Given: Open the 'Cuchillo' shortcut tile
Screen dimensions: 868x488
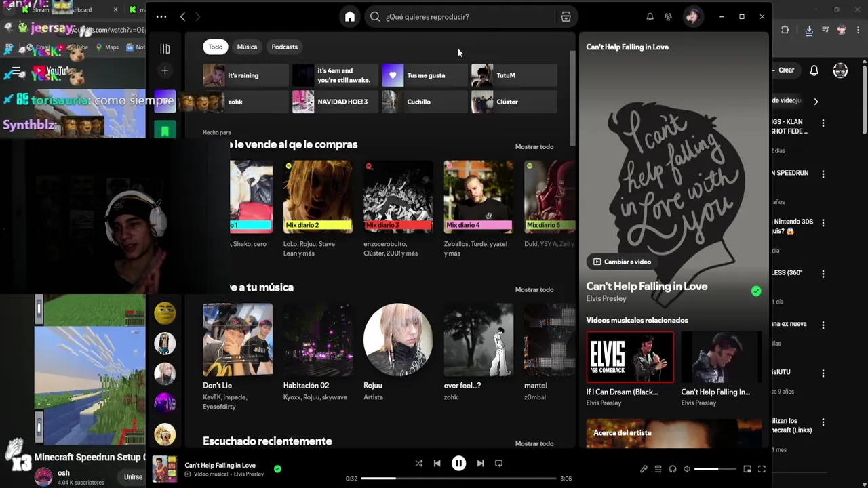Looking at the screenshot, I should point(425,102).
